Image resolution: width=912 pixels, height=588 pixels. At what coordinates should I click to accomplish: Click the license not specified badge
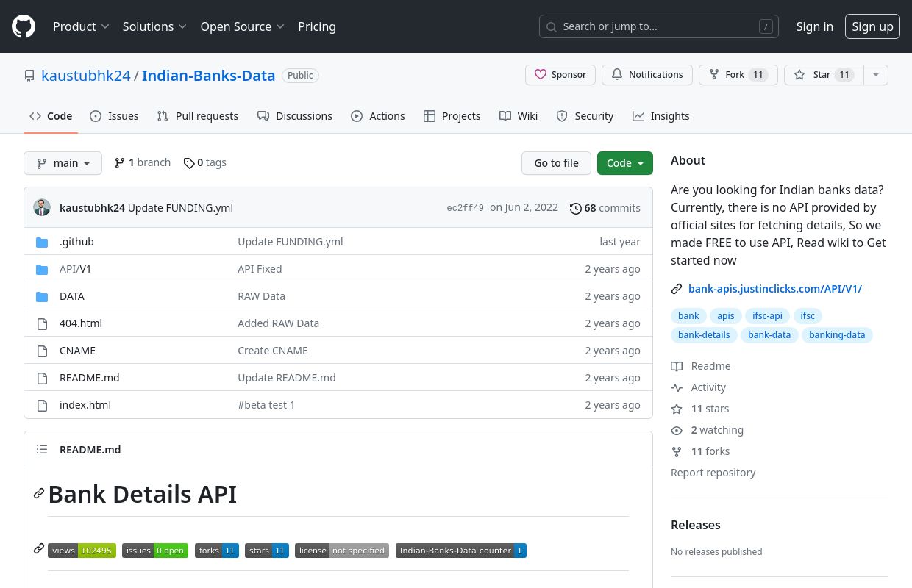click(342, 551)
